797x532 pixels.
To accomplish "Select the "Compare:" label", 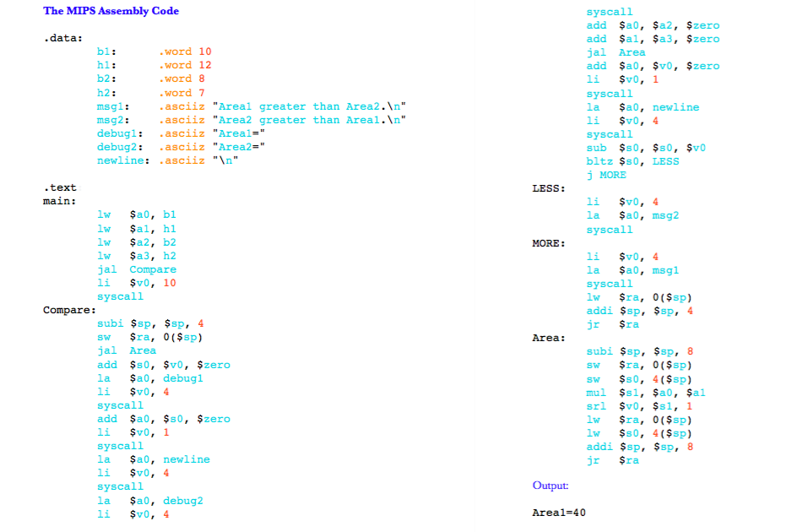I will click(x=69, y=310).
